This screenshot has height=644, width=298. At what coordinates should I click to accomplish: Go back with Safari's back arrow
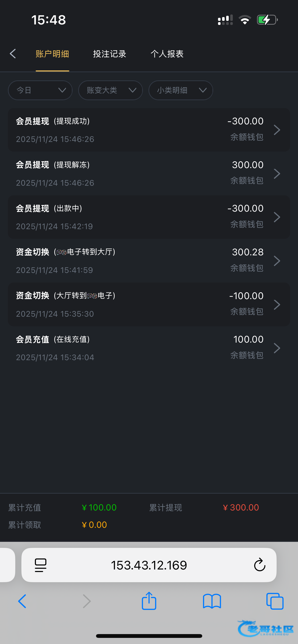22,601
